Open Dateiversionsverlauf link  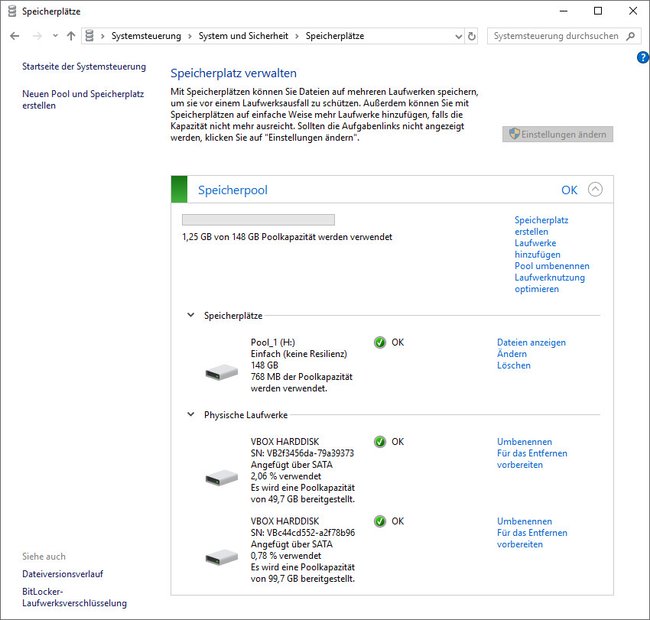(x=63, y=574)
